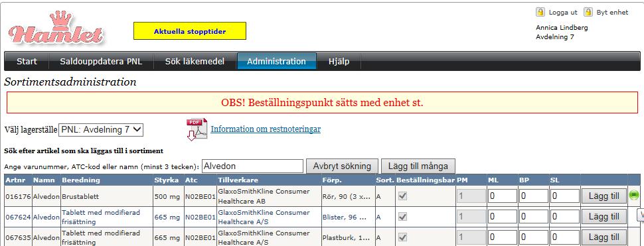Click the Avdelning 7 text under user name
The width and height of the screenshot is (644, 246).
(x=555, y=37)
